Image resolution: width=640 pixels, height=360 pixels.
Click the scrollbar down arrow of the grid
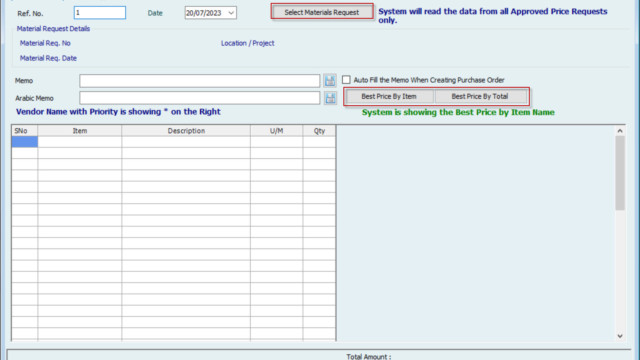pyautogui.click(x=620, y=336)
